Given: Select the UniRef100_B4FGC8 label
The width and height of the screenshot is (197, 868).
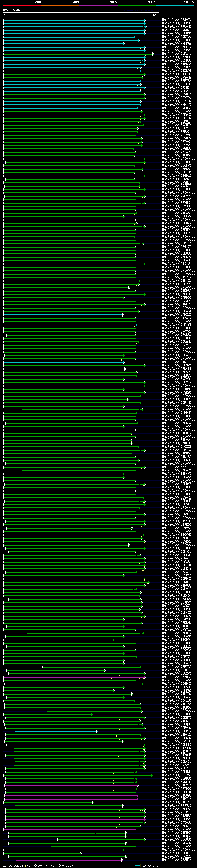Looking at the screenshot, I should [177, 64].
